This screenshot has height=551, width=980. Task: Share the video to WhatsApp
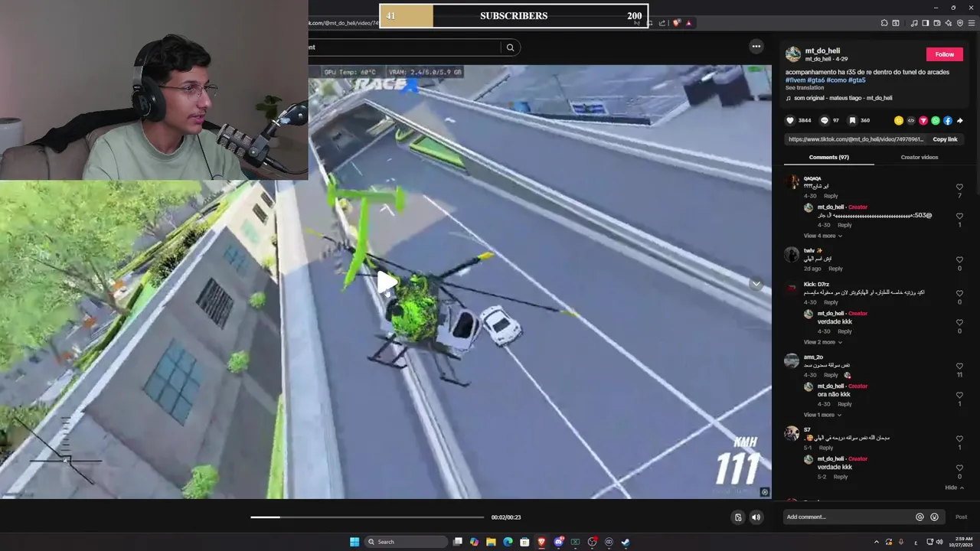click(x=936, y=120)
